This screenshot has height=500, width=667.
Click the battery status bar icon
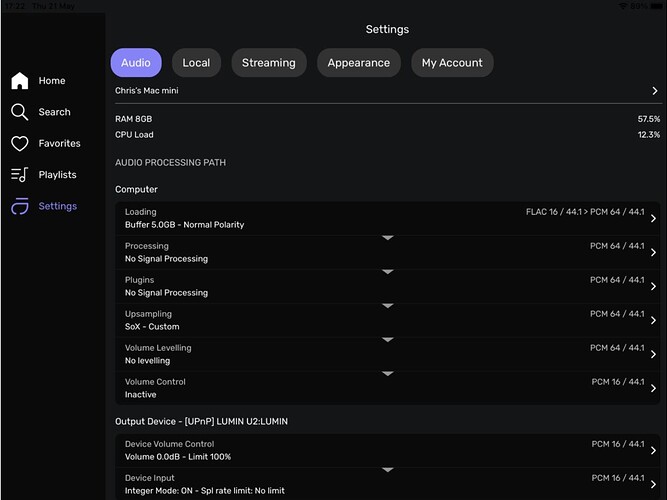656,6
